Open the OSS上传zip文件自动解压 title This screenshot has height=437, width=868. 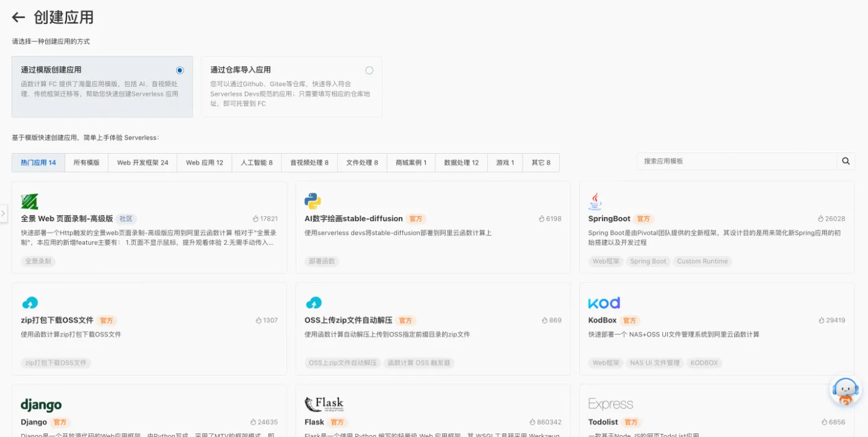[348, 320]
